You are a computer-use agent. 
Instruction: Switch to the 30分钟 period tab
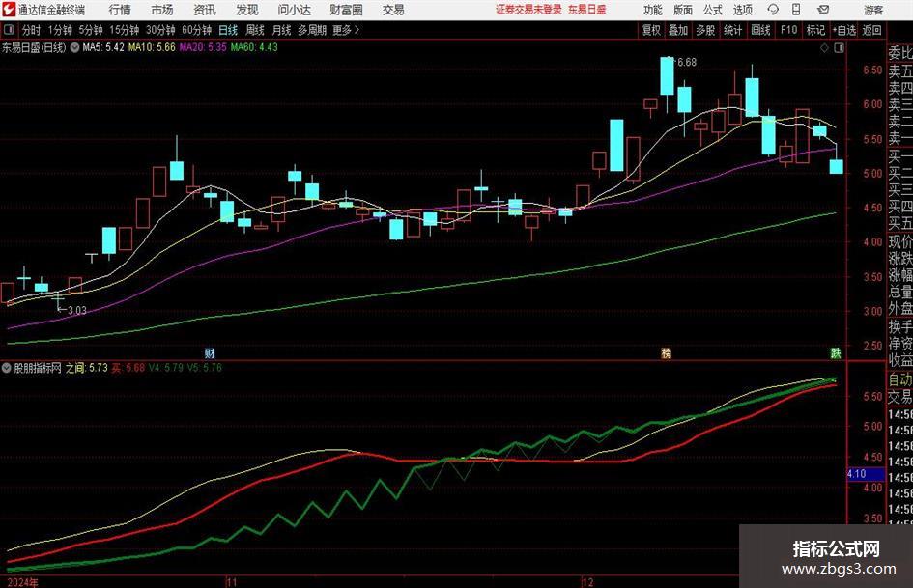click(x=160, y=30)
